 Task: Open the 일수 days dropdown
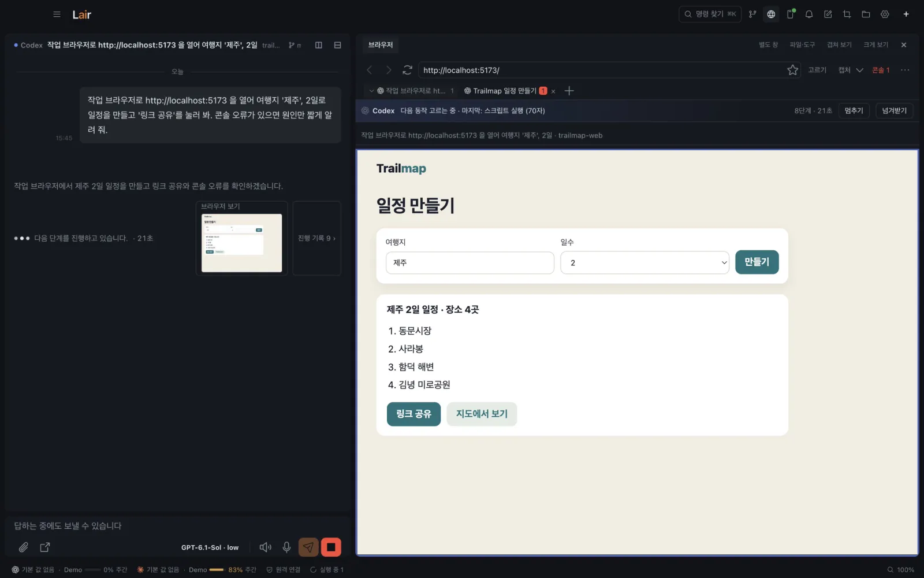(x=644, y=262)
